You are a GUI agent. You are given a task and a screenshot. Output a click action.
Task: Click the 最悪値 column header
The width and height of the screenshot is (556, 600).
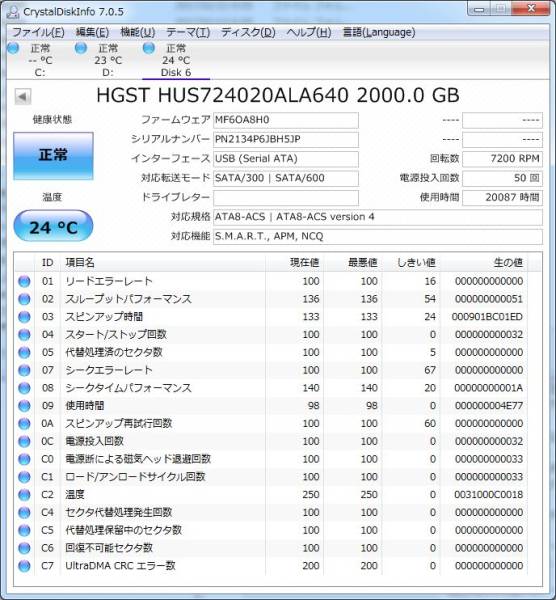[352, 263]
